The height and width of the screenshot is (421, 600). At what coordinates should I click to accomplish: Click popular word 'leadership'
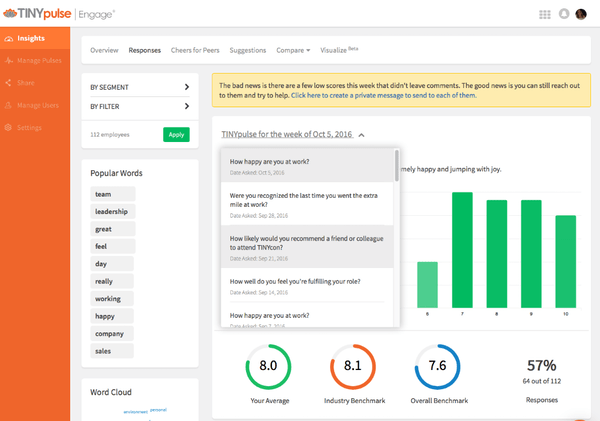112,212
